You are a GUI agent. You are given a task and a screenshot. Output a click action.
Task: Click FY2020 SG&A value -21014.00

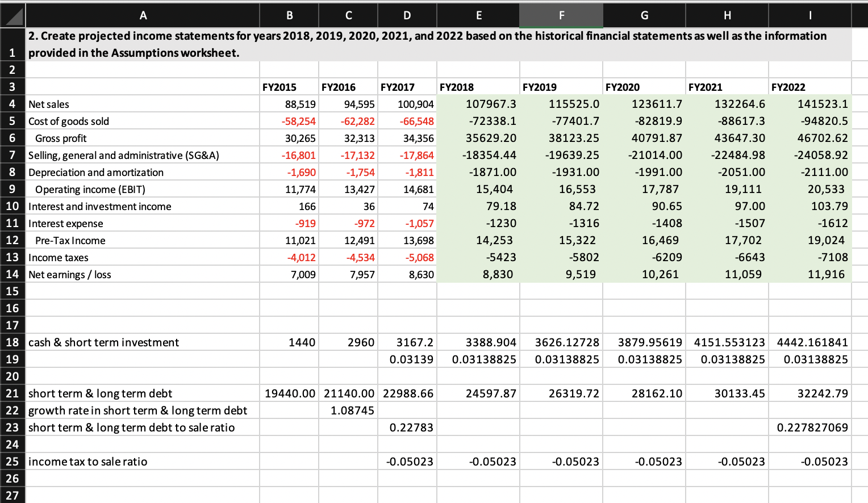pos(656,155)
